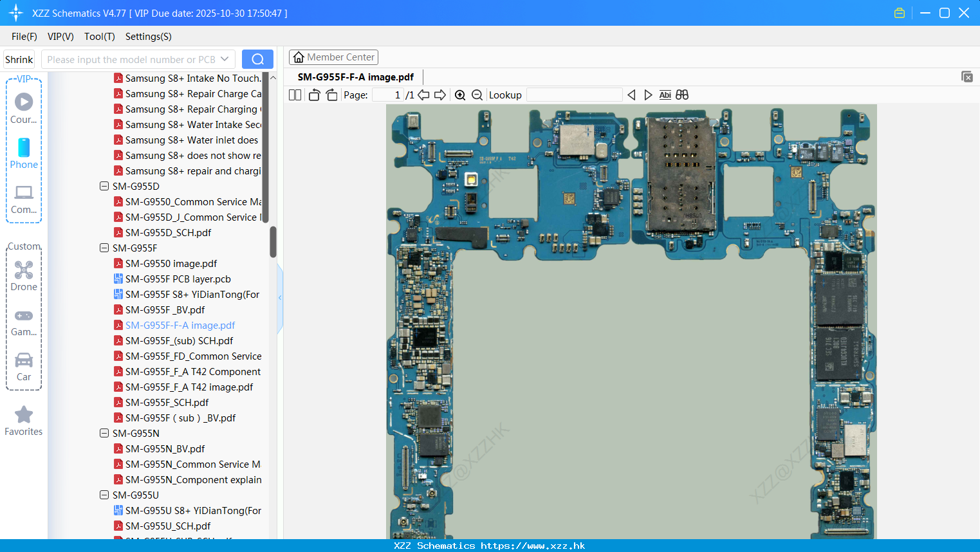Viewport: 980px width, 552px height.
Task: Open SM-G955N_BV.pdf
Action: [x=165, y=448]
